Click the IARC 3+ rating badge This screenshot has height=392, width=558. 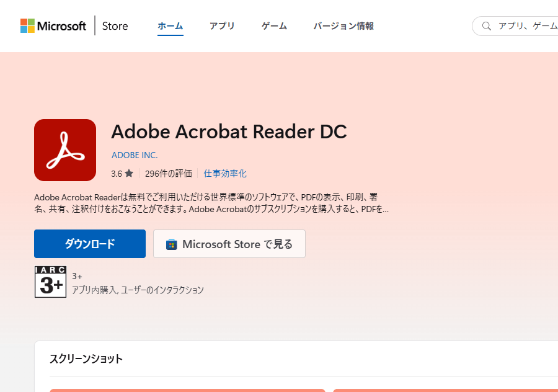pos(50,282)
